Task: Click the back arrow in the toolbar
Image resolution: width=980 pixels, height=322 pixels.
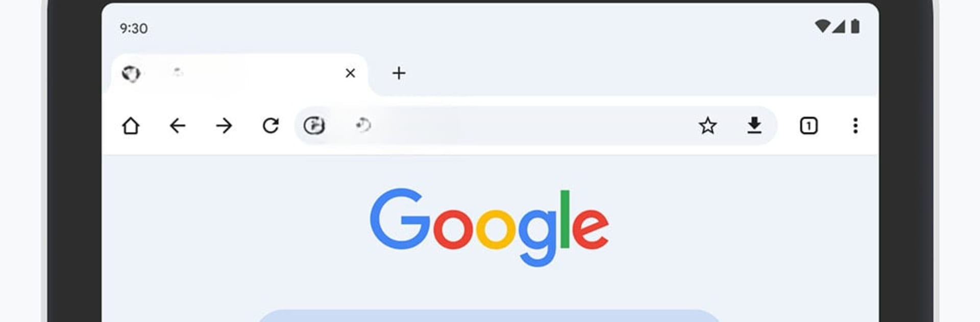Action: click(x=177, y=125)
